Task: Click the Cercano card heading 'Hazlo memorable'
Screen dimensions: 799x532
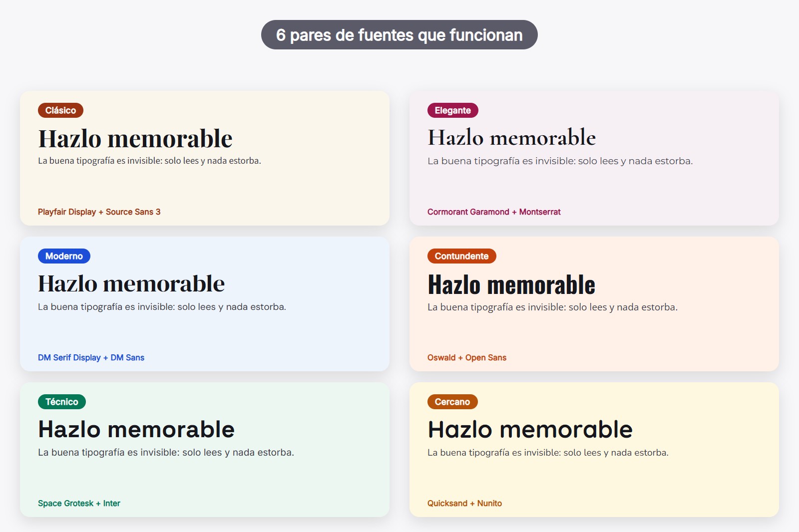Action: (530, 429)
